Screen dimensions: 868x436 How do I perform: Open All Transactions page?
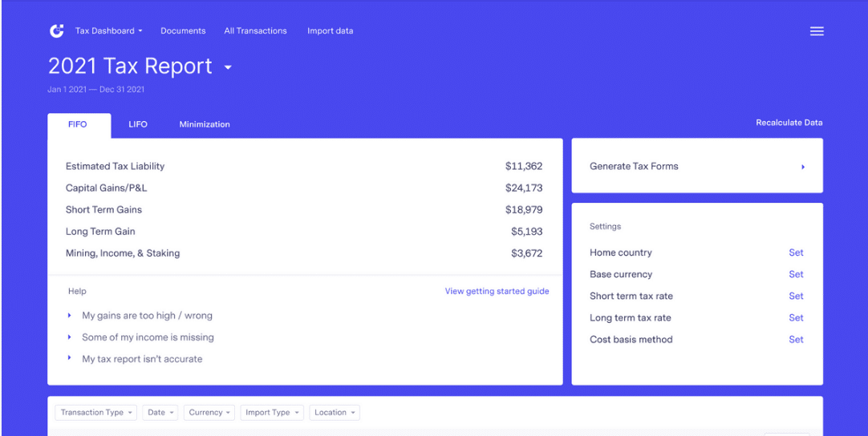coord(255,31)
